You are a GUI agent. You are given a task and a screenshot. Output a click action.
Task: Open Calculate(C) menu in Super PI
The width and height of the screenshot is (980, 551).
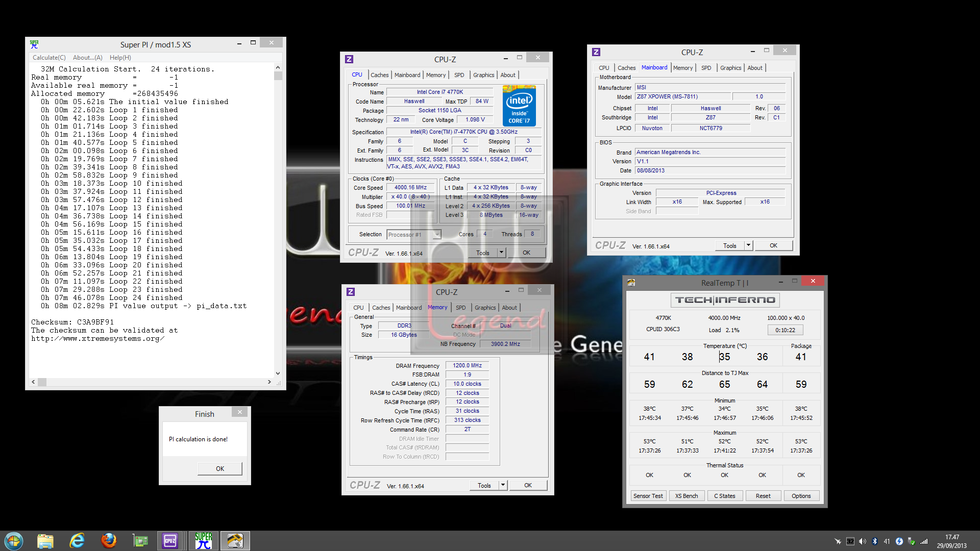pos(49,58)
